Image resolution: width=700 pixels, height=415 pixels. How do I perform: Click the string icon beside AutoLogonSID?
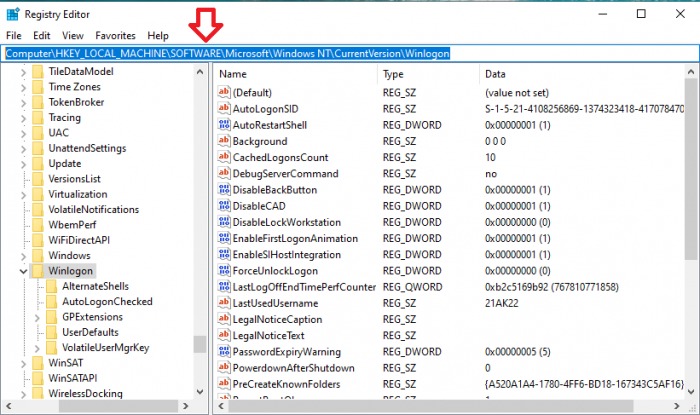[x=224, y=108]
